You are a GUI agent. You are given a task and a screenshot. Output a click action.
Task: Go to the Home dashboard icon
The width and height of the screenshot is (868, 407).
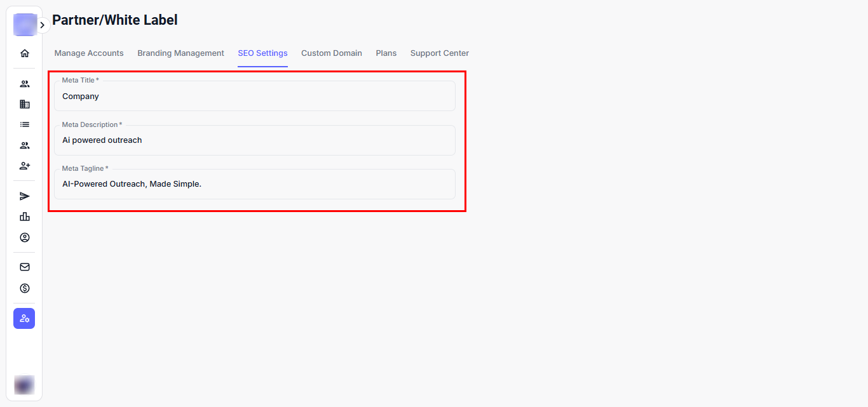click(x=25, y=53)
